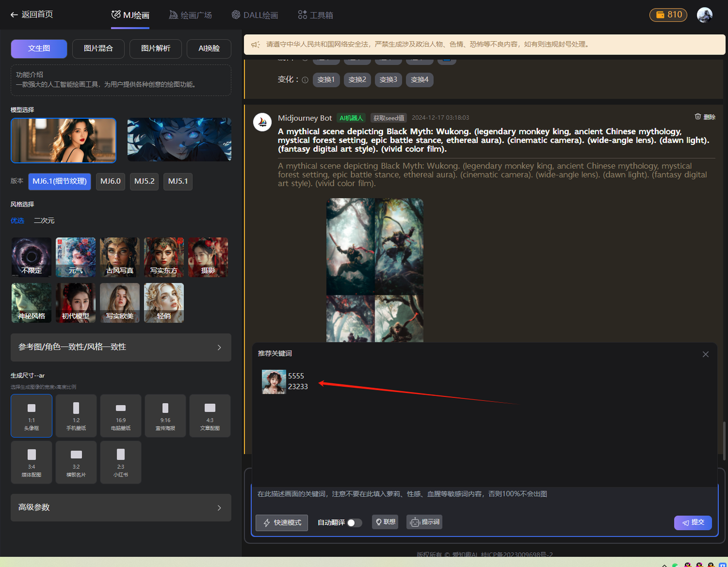Screen dimensions: 728x567
Task: Select 1:2 手机壁纸 aspect ratio
Action: coord(76,416)
